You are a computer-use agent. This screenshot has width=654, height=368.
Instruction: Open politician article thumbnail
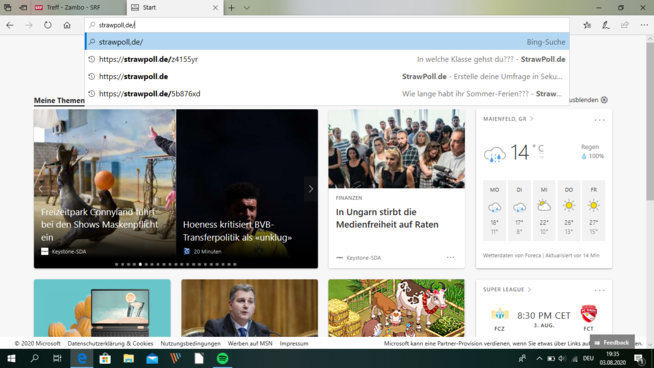click(249, 308)
